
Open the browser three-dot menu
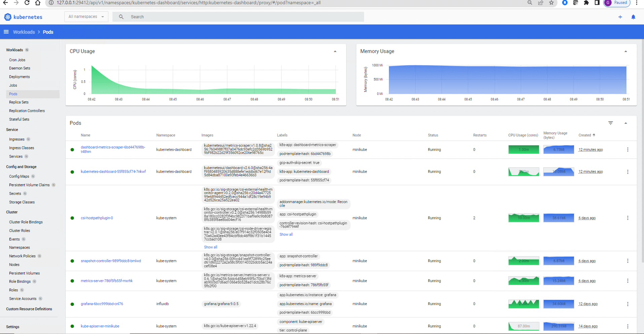coord(637,3)
